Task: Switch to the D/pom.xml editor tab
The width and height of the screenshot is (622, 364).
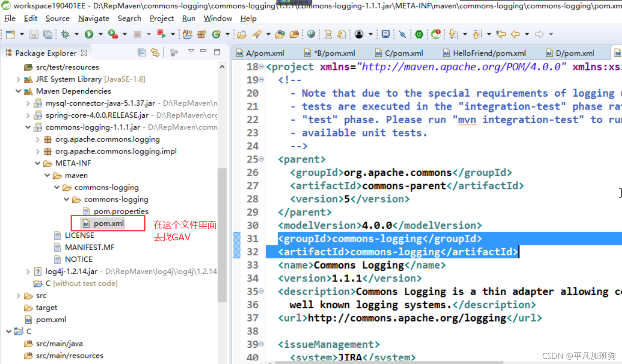Action: [x=570, y=53]
